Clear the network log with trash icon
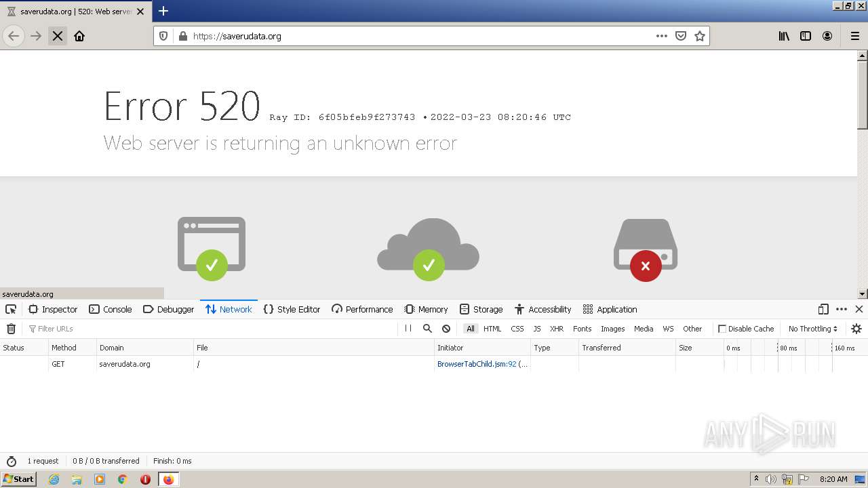 click(11, 329)
